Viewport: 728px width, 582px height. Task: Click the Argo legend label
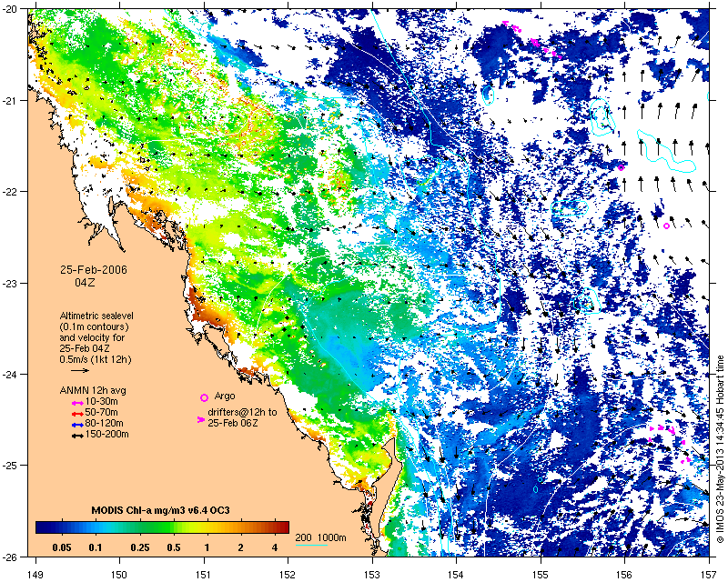coord(225,396)
